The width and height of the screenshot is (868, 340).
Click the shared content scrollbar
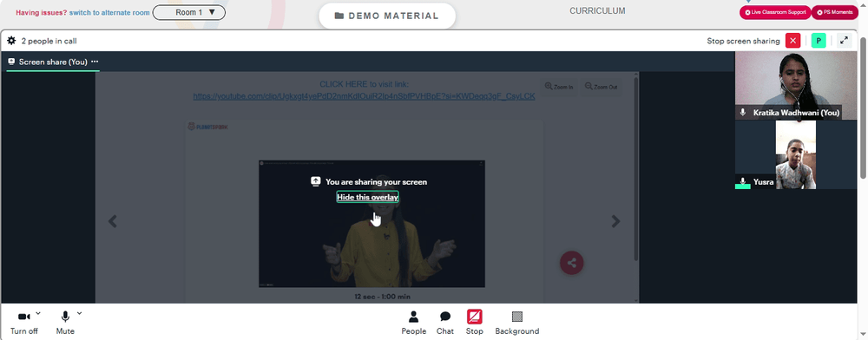[x=635, y=168]
